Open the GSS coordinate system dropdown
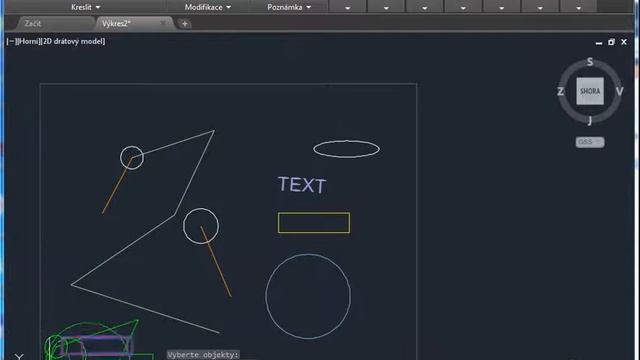 point(590,142)
